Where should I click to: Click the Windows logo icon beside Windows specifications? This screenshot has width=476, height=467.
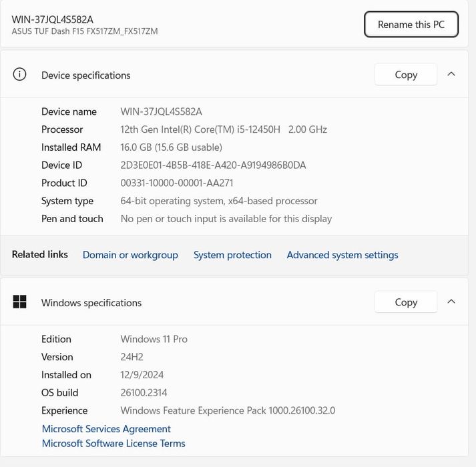pyautogui.click(x=20, y=302)
